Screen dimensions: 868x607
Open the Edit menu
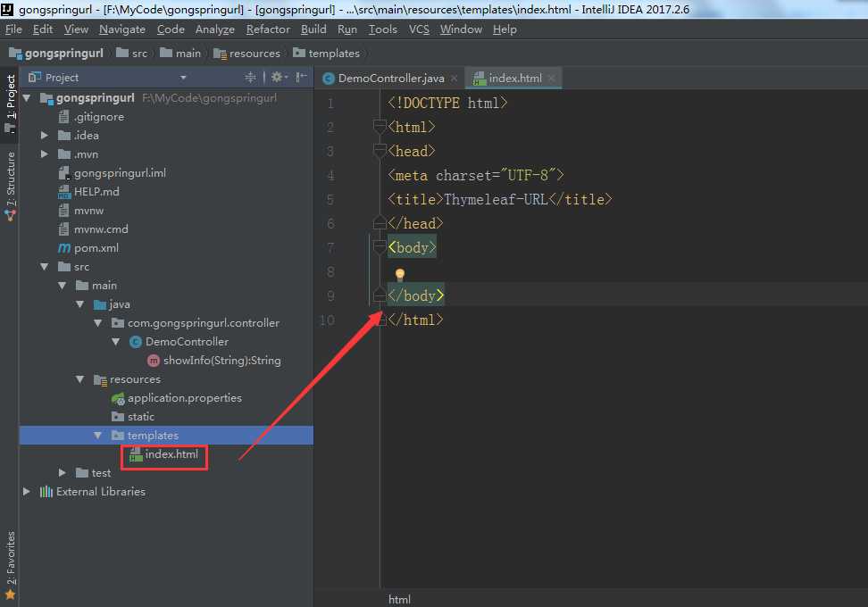click(43, 29)
